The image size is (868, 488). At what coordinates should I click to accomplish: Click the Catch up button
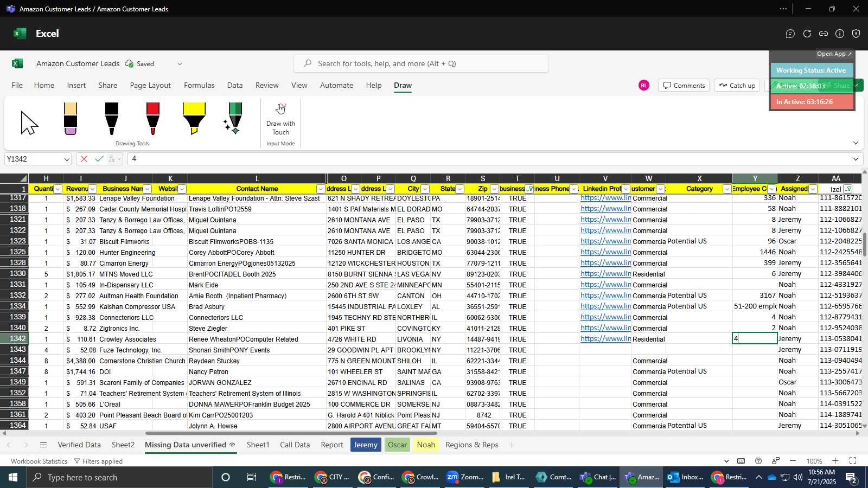pos(737,85)
